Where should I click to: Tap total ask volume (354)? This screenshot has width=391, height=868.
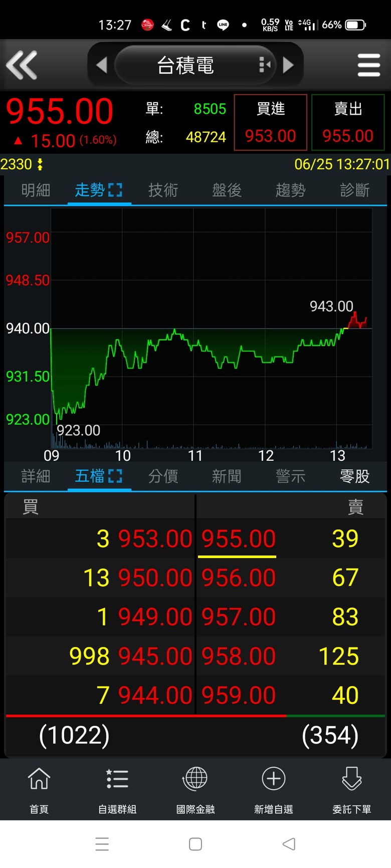[330, 735]
